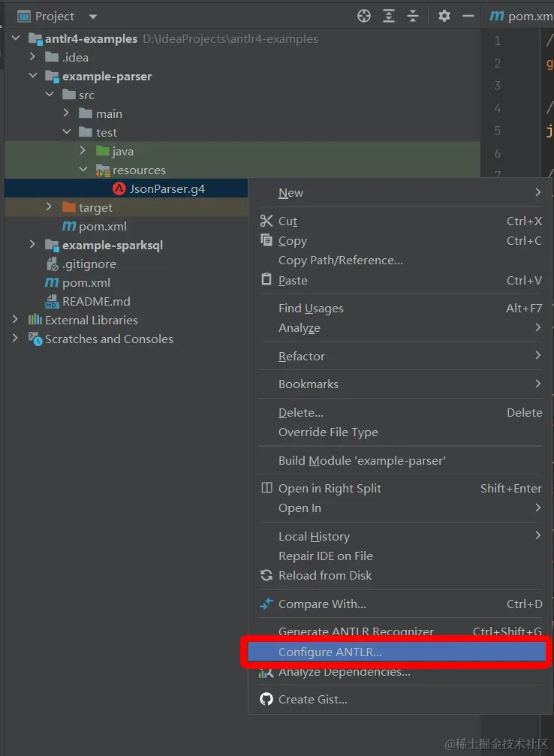
Task: Select .gitignore in project tree
Action: [81, 264]
